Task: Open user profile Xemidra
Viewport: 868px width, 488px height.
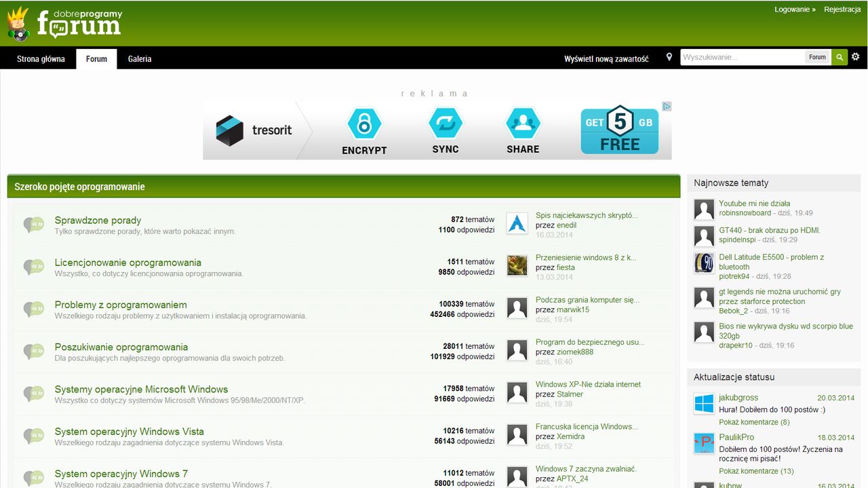Action: [x=570, y=436]
